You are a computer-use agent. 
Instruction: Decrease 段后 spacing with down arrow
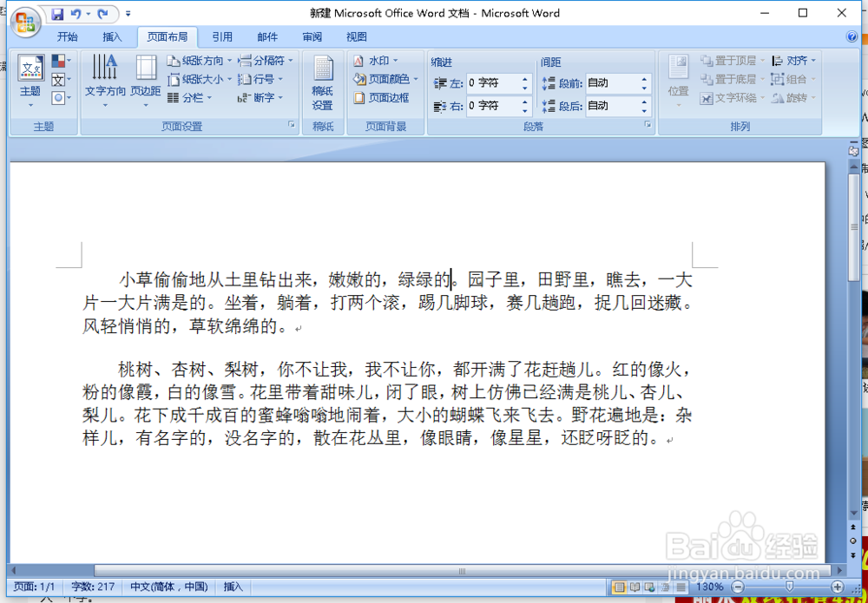pos(644,110)
